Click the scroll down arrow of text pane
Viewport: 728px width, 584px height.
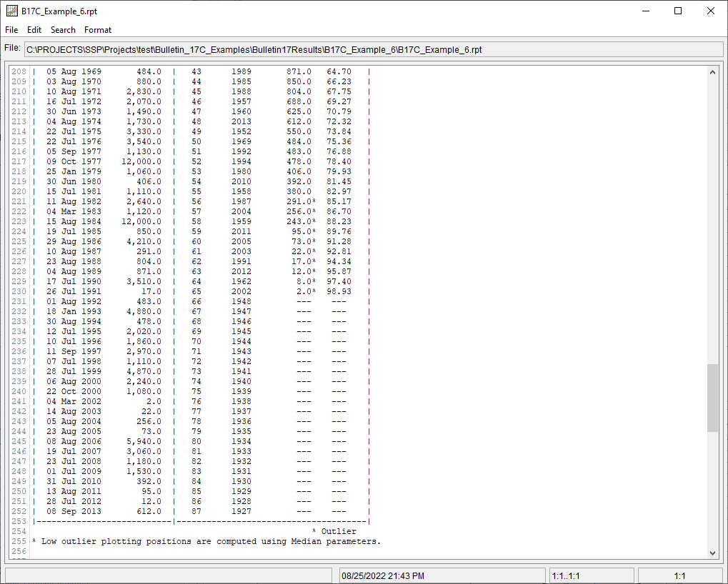coord(712,553)
